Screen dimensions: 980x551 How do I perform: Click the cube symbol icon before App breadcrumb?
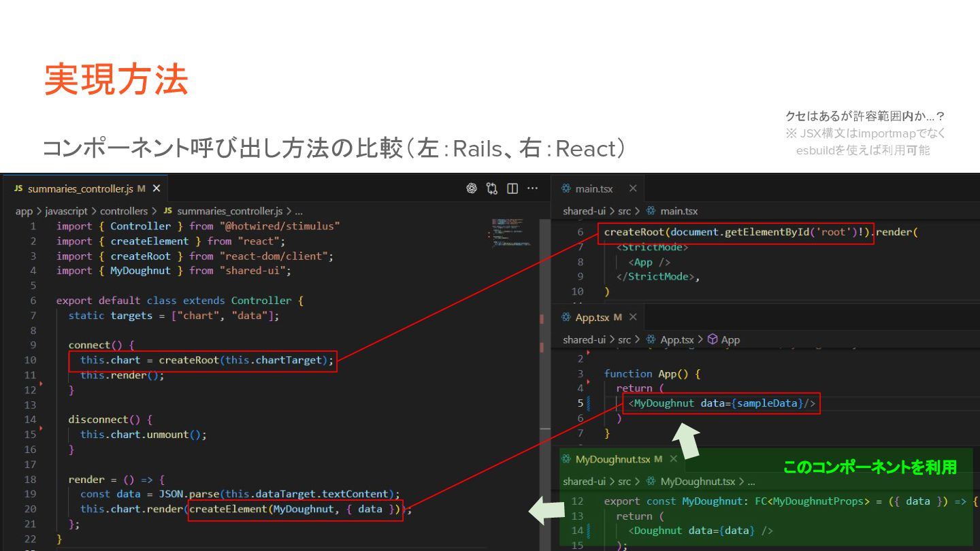pyautogui.click(x=713, y=339)
